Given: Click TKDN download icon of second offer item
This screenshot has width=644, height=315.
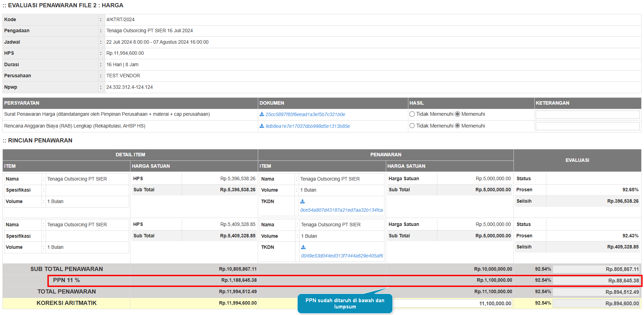Looking at the screenshot, I should click(303, 247).
